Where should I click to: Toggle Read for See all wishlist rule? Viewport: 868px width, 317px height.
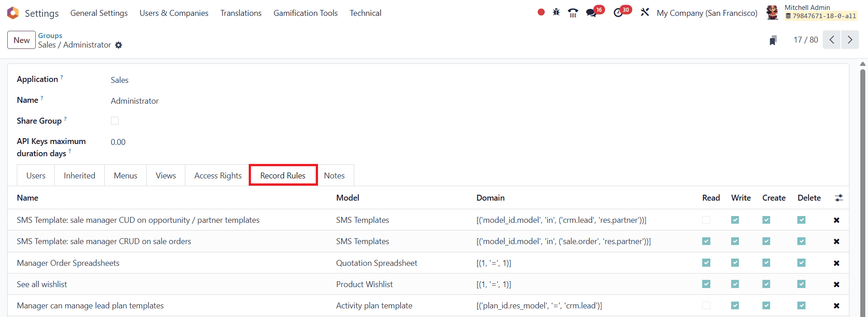click(x=706, y=284)
